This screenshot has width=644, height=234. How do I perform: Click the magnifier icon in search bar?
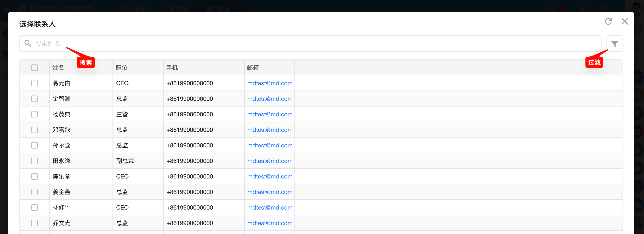tap(27, 43)
